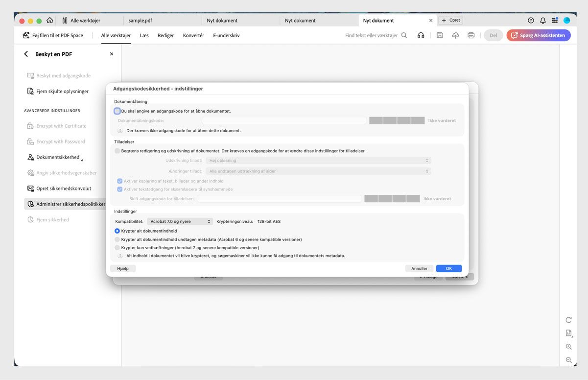Select 'Krypter alt dokumentindhold' radio button
Viewport: 588px width, 380px height.
pyautogui.click(x=117, y=231)
